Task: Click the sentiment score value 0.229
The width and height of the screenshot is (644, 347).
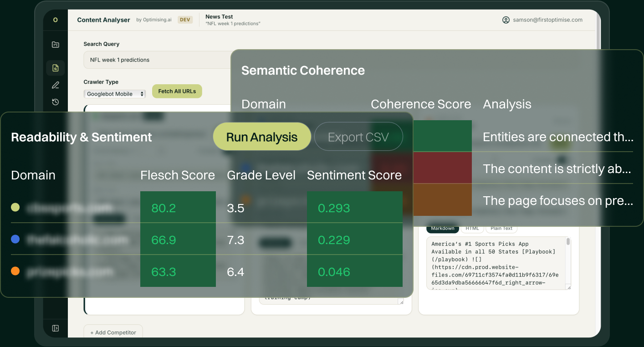Action: coord(334,240)
